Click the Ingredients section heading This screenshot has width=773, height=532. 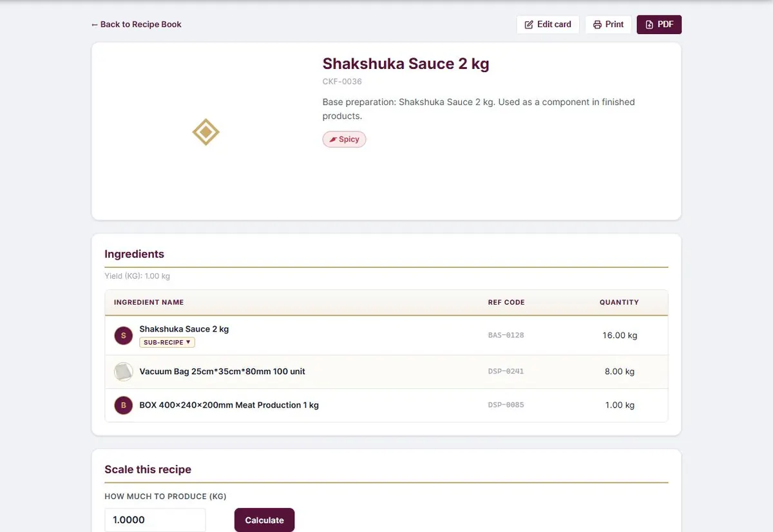[135, 254]
